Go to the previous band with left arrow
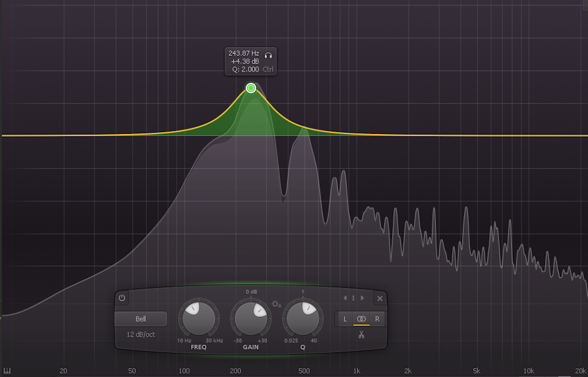 coord(345,298)
